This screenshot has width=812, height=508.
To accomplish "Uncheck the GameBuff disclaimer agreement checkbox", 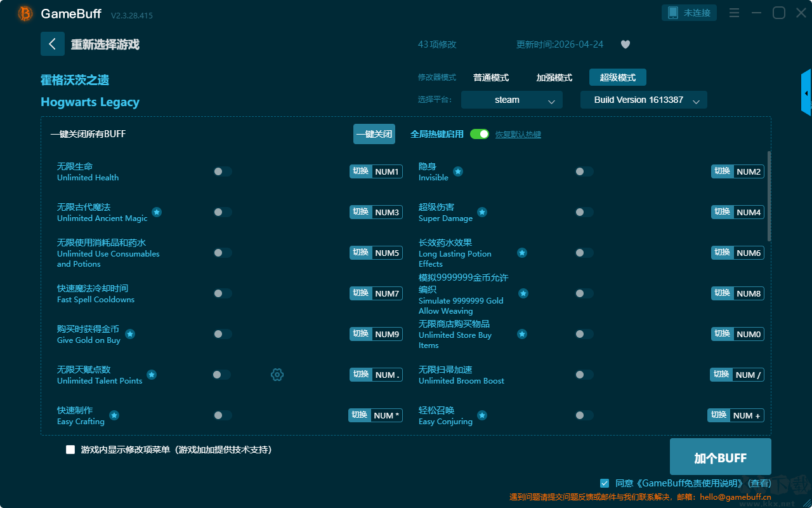I will click(x=605, y=483).
